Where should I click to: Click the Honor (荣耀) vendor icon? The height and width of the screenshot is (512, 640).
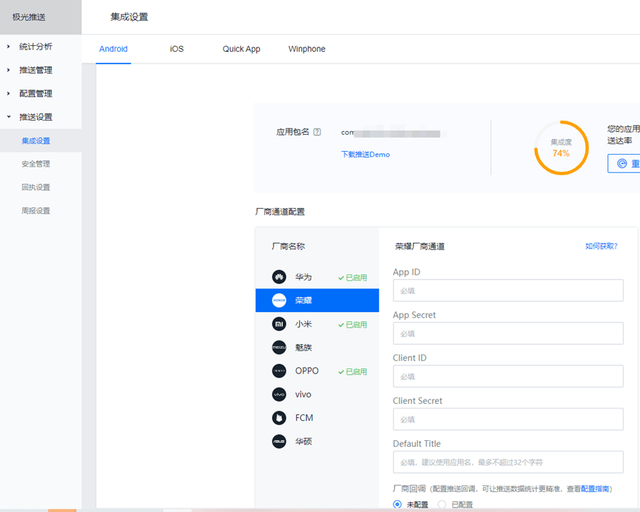coord(279,300)
